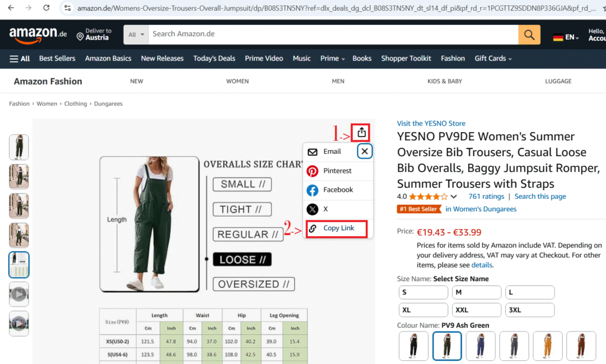Open Prime Video nav link
606x364 pixels.
coord(264,59)
